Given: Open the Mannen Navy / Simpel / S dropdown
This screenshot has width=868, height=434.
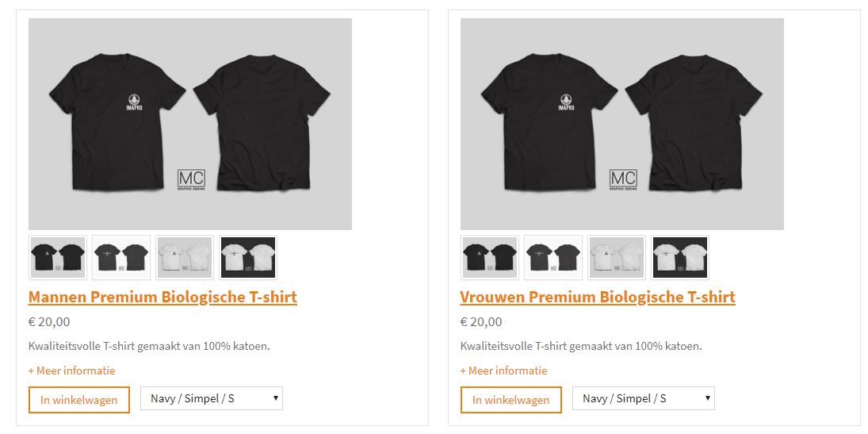Looking at the screenshot, I should pyautogui.click(x=212, y=398).
